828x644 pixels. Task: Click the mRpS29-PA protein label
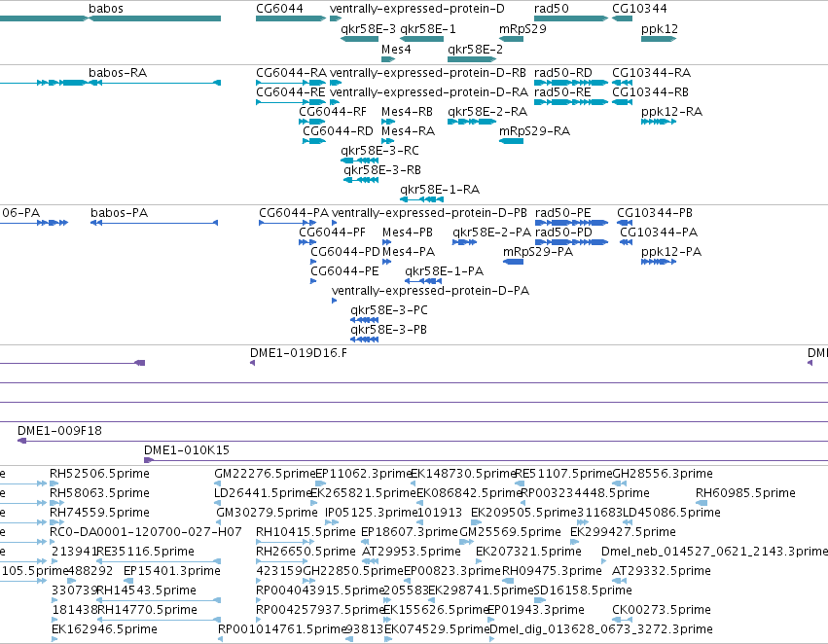coord(538,252)
